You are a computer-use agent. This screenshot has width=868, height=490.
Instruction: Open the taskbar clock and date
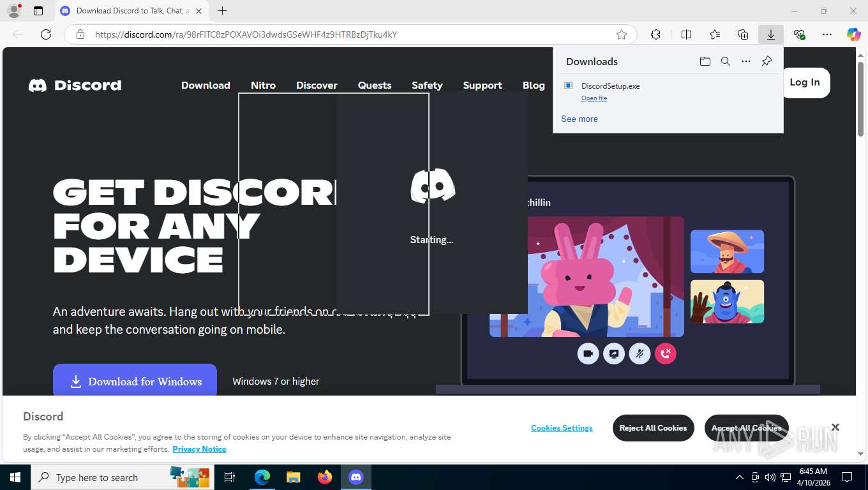[x=813, y=477]
